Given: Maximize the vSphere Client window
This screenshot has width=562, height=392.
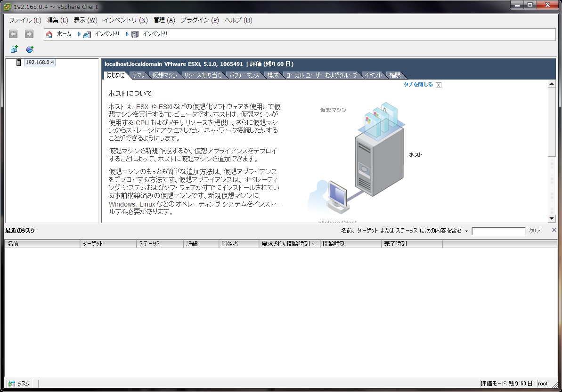Looking at the screenshot, I should 530,5.
